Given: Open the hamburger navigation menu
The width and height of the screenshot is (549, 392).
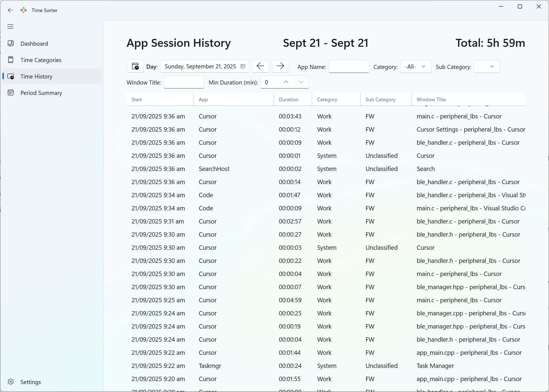Looking at the screenshot, I should click(x=10, y=26).
